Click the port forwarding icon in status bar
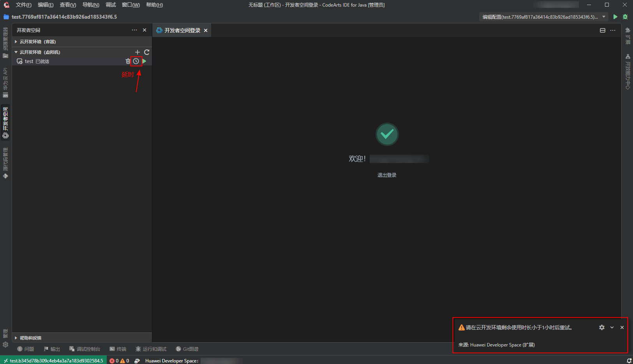 point(137,360)
